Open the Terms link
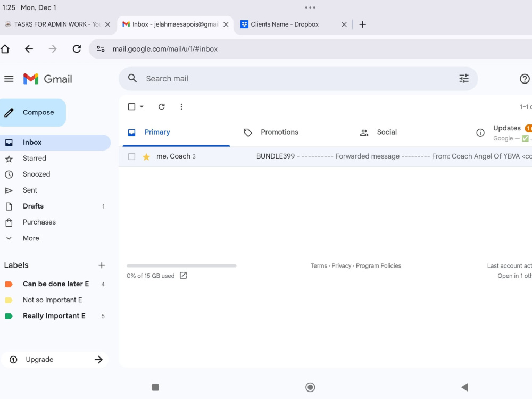The image size is (532, 399). [x=319, y=266]
